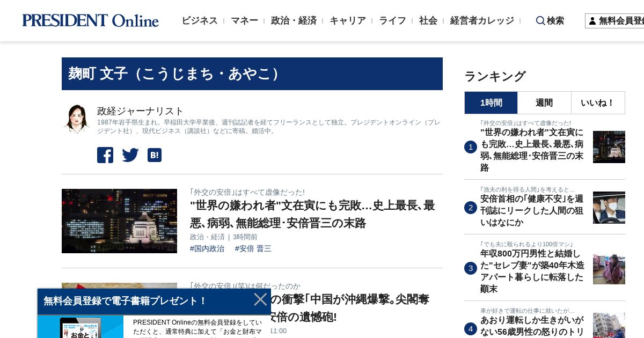The height and width of the screenshot is (338, 644).
Task: Click the 政経ジャーナリスト author title text
Action: [x=141, y=111]
